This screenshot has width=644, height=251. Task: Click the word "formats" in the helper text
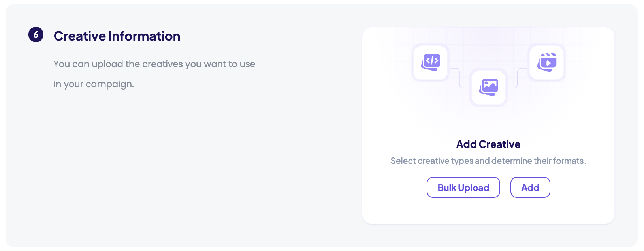569,161
